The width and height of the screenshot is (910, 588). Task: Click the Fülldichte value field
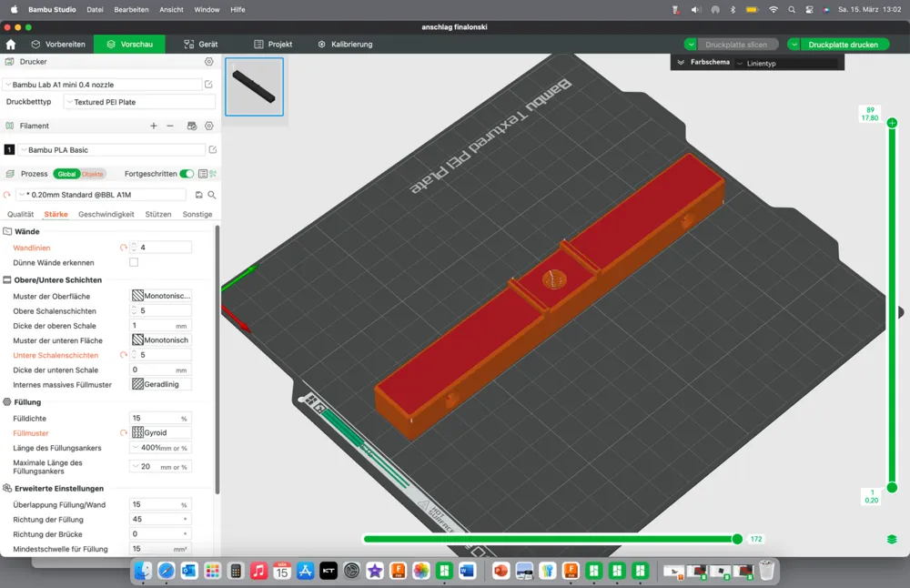click(161, 418)
